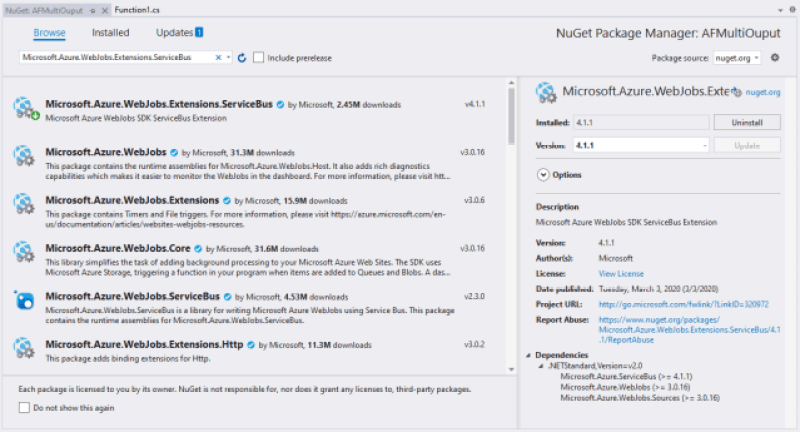The height and width of the screenshot is (432, 800).
Task: Expand the Options section
Action: [x=542, y=175]
